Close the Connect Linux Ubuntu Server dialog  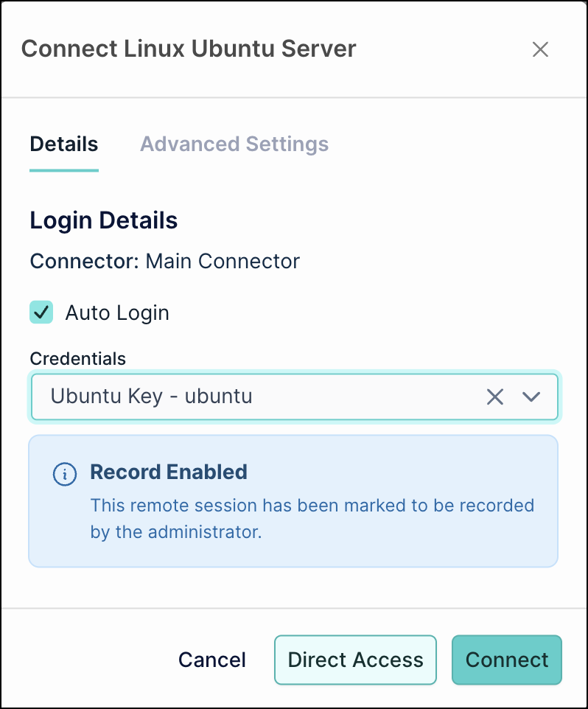tap(540, 49)
